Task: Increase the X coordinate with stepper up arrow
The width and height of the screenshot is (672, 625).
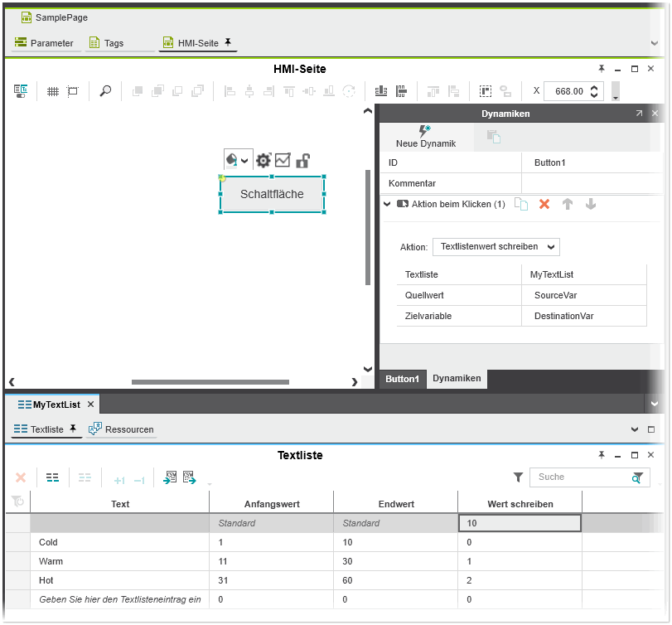Action: click(595, 87)
